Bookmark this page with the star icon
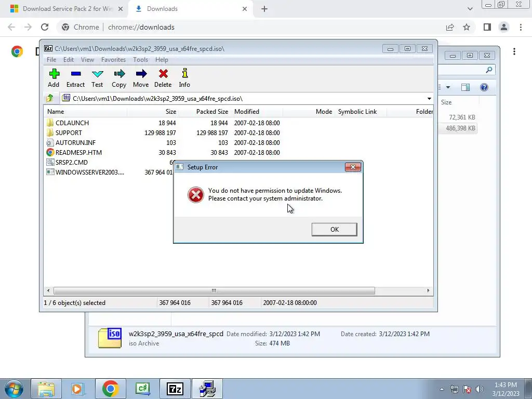 pyautogui.click(x=467, y=27)
